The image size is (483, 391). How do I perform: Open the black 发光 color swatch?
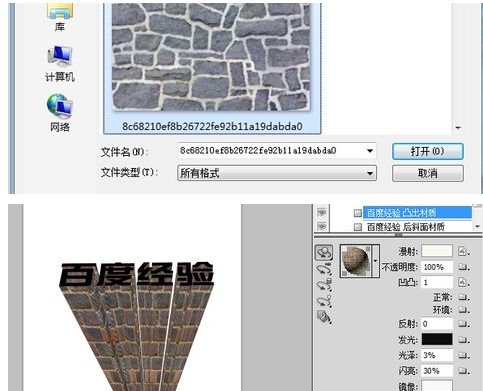point(437,339)
